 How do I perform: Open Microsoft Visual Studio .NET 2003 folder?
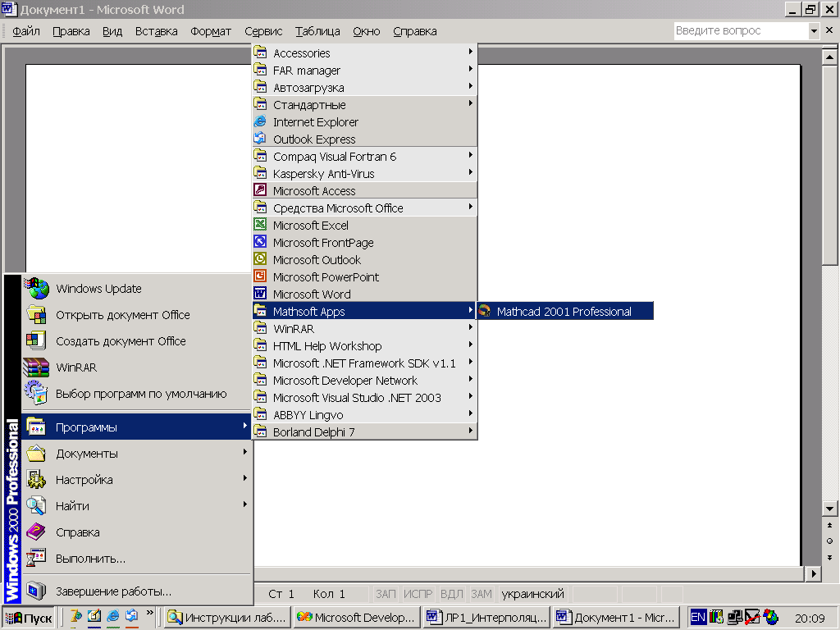pos(364,398)
